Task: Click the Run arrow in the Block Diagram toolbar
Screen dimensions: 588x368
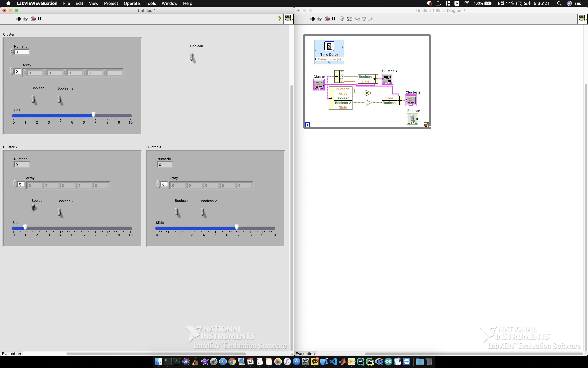Action: 313,19
